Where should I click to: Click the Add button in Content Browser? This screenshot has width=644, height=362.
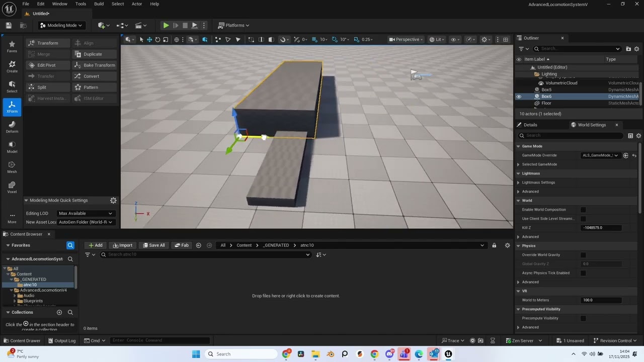95,245
